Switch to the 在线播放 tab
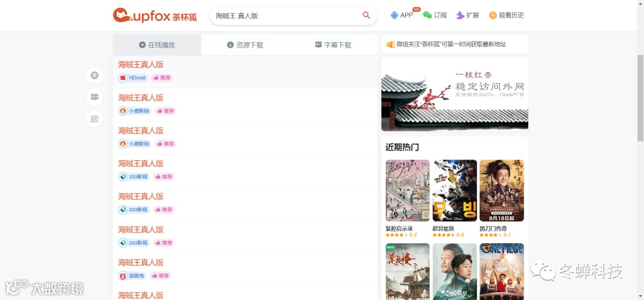Screen dimensions: 644x300 157,45
